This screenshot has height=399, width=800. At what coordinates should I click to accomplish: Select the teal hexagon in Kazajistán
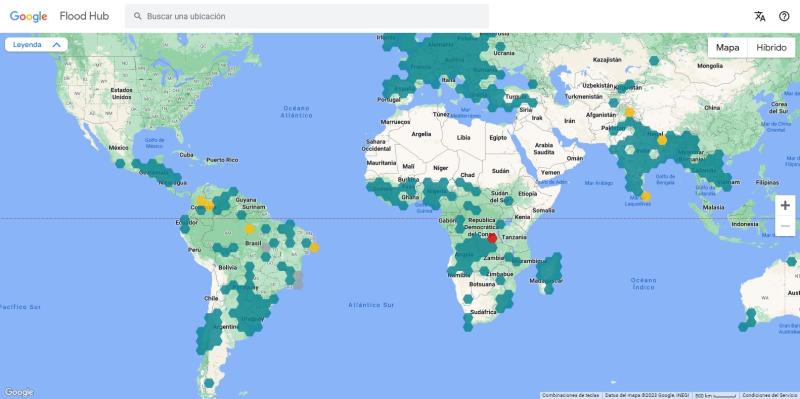(x=654, y=60)
